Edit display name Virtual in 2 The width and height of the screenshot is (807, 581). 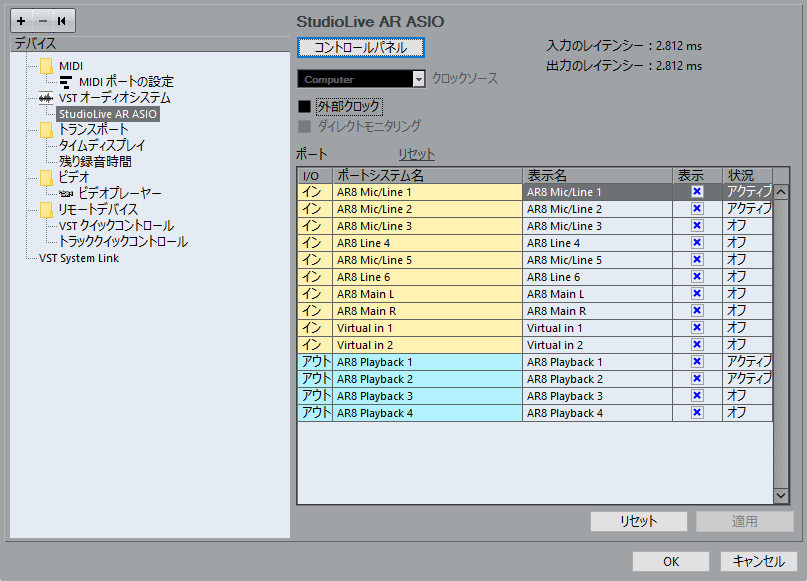[598, 345]
